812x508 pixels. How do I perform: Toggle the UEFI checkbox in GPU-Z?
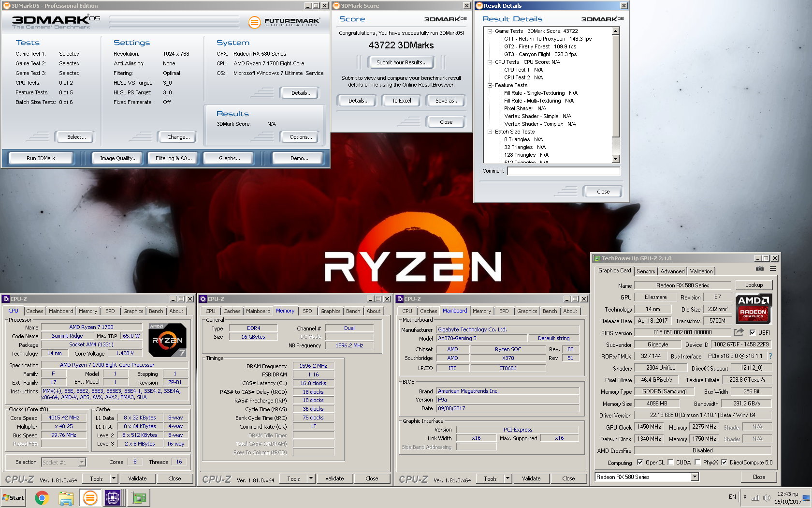753,332
